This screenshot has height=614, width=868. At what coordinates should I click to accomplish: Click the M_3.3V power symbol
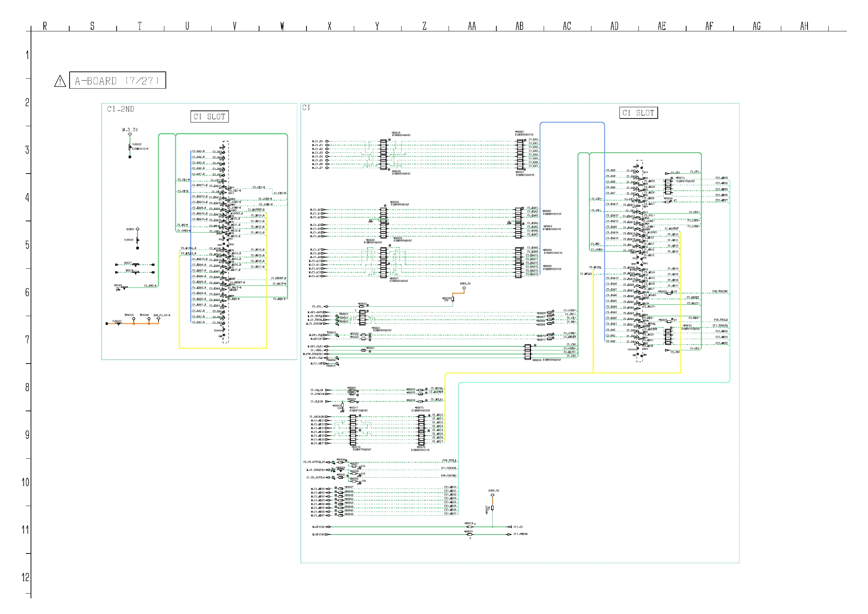coord(130,134)
